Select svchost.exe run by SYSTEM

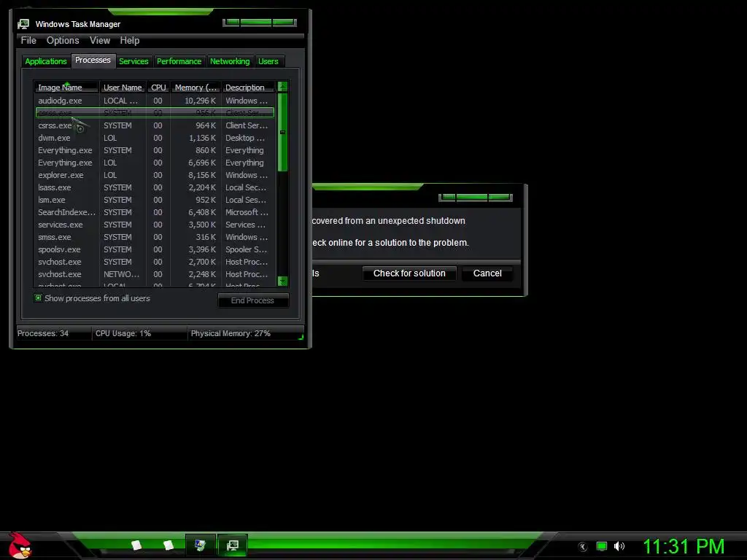(x=155, y=262)
